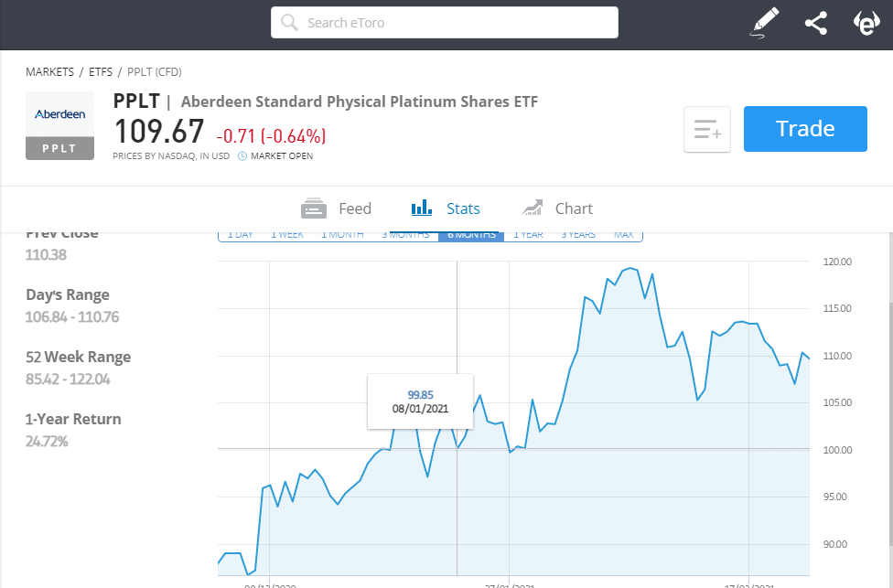Go to MARKETS breadcrumb link

coord(49,71)
